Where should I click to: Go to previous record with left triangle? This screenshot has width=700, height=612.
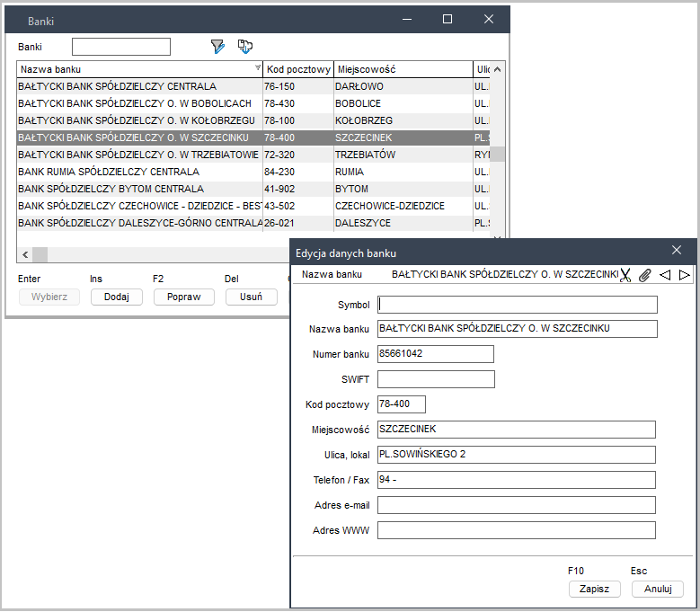point(665,275)
